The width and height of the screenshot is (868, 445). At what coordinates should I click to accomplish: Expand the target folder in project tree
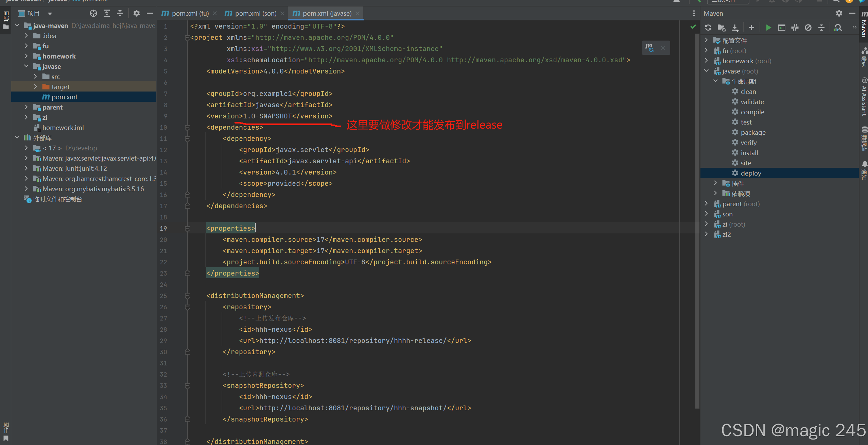pos(35,87)
